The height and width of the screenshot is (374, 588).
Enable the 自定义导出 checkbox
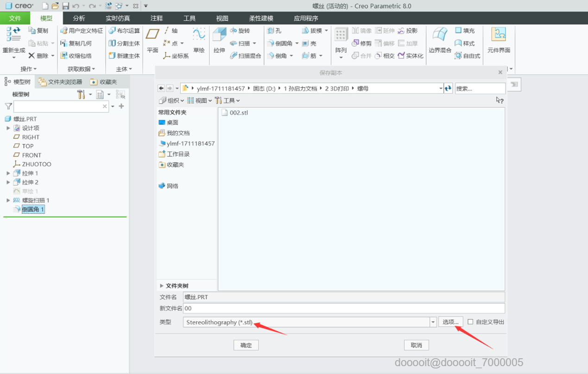tap(470, 322)
